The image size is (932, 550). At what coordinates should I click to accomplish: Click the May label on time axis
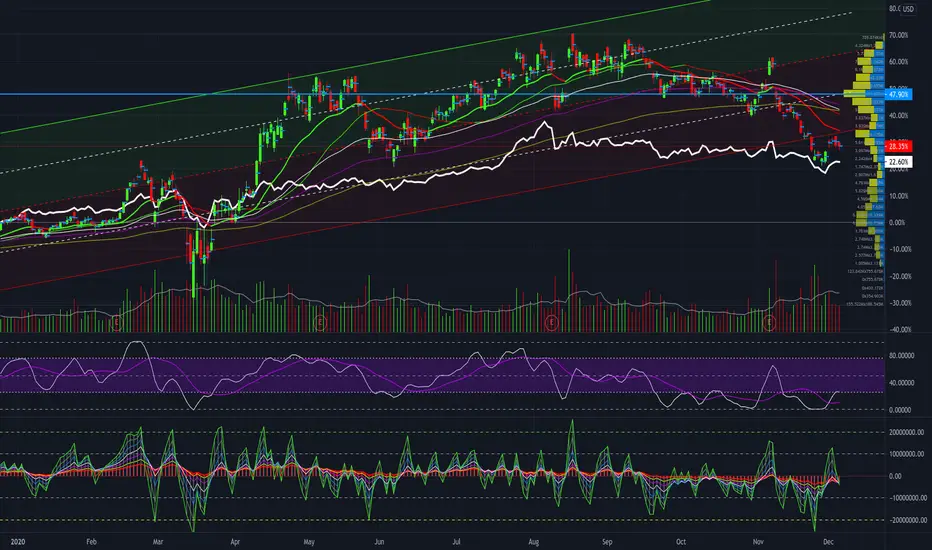pyautogui.click(x=308, y=542)
